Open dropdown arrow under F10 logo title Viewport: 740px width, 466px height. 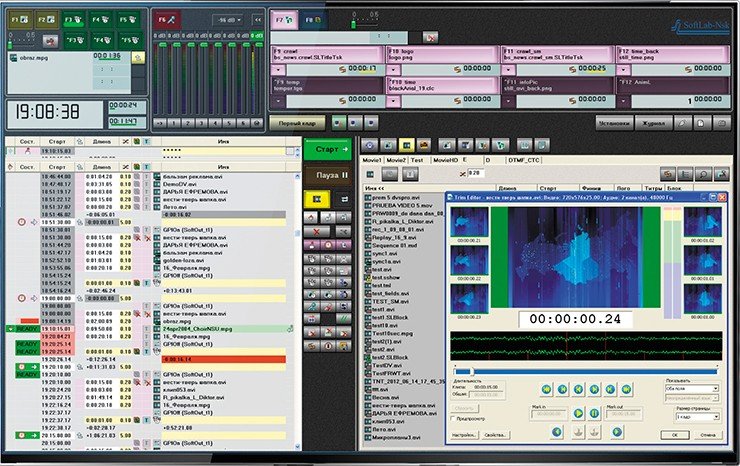tap(393, 70)
